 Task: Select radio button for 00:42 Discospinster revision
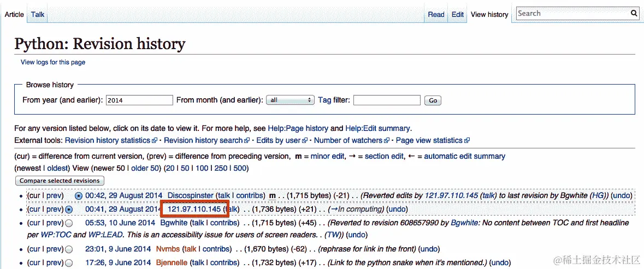point(79,195)
